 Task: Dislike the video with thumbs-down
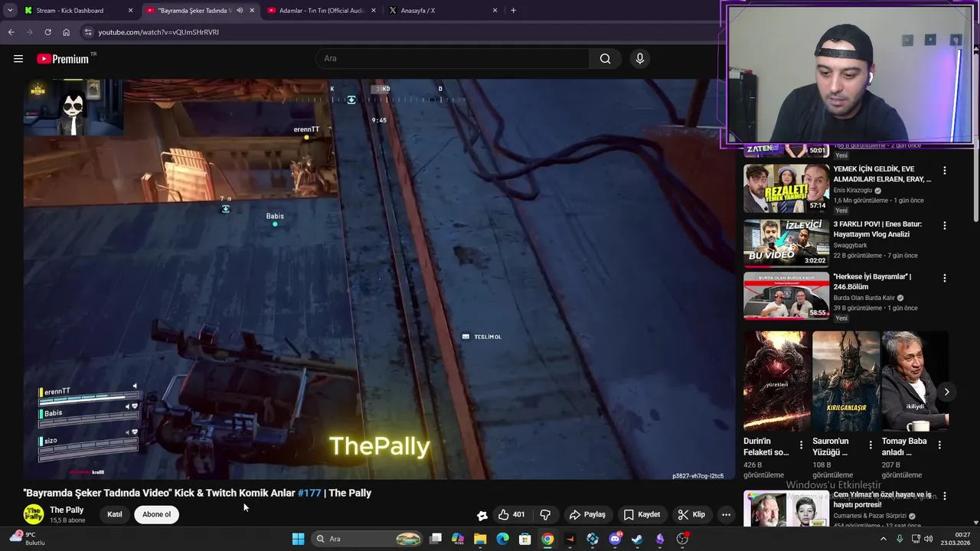pos(545,514)
